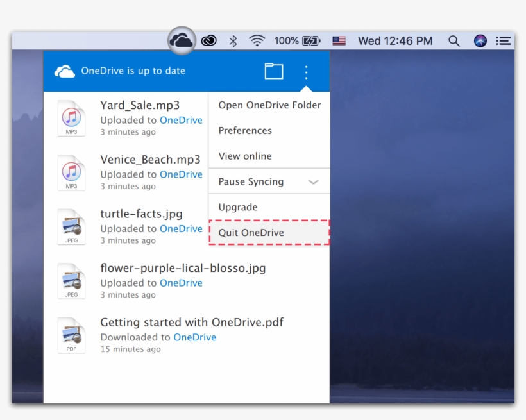526x420 pixels.
Task: Choose Quit OneDrive from the menu
Action: [251, 232]
